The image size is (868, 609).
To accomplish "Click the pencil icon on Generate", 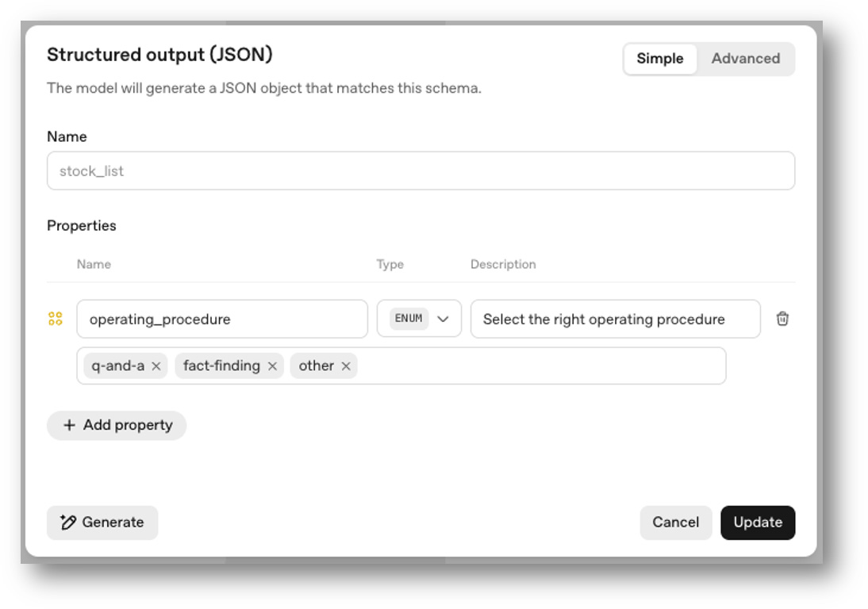I will pos(68,523).
